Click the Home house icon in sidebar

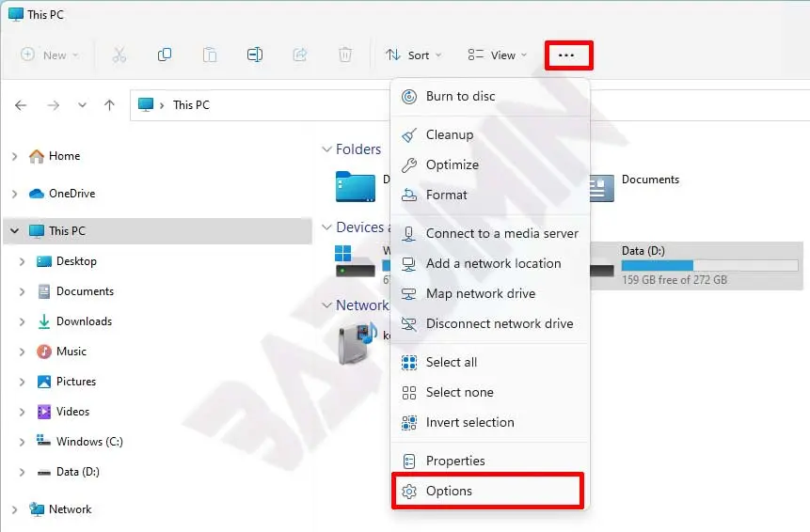point(36,156)
